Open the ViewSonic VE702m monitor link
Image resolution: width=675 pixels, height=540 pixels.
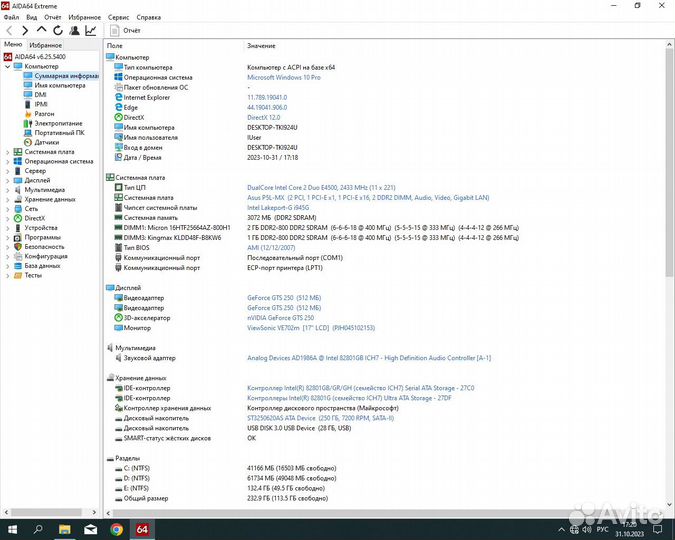[x=311, y=328]
